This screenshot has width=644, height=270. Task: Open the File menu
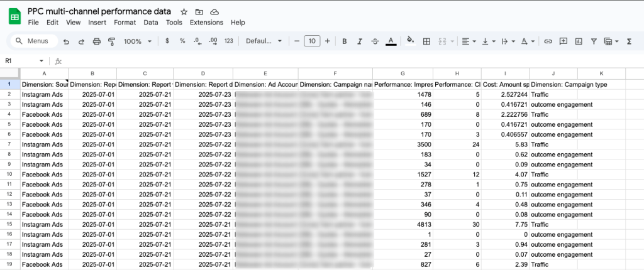click(x=33, y=23)
